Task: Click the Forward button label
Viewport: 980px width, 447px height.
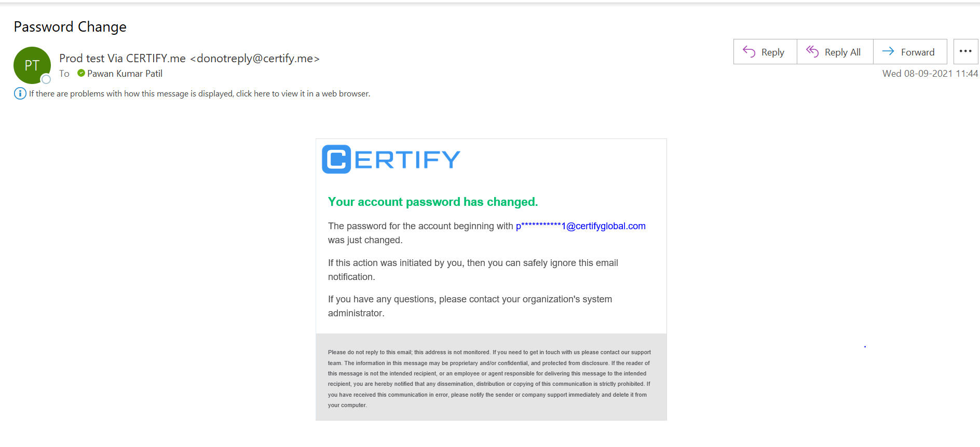Action: [x=917, y=52]
